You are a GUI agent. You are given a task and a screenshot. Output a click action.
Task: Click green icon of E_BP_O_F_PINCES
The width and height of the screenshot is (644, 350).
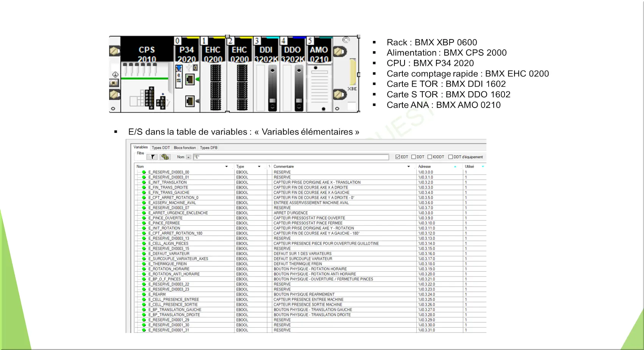tap(144, 280)
